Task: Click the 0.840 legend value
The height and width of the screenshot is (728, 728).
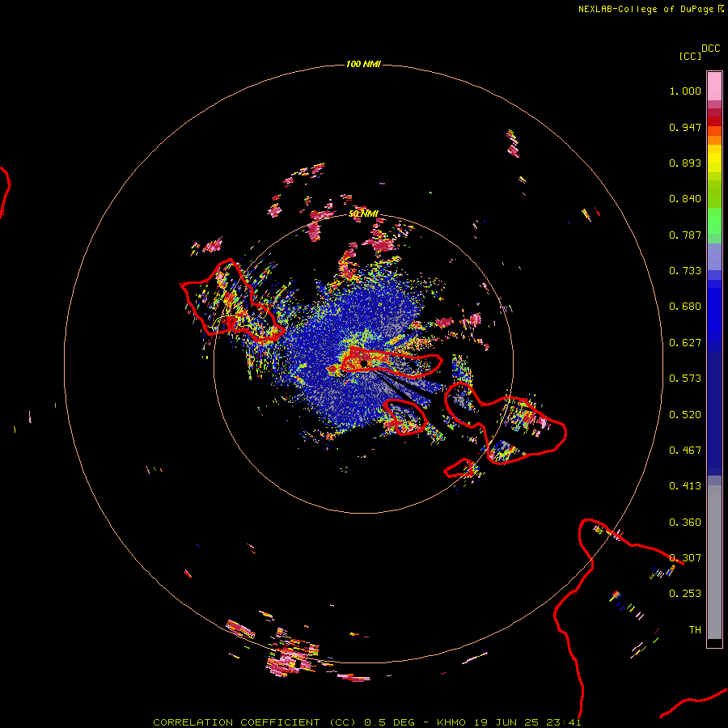Action: (685, 199)
